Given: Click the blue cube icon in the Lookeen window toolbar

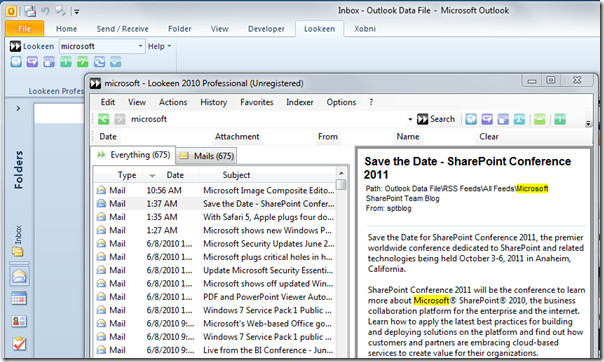Looking at the screenshot, I should (471, 119).
